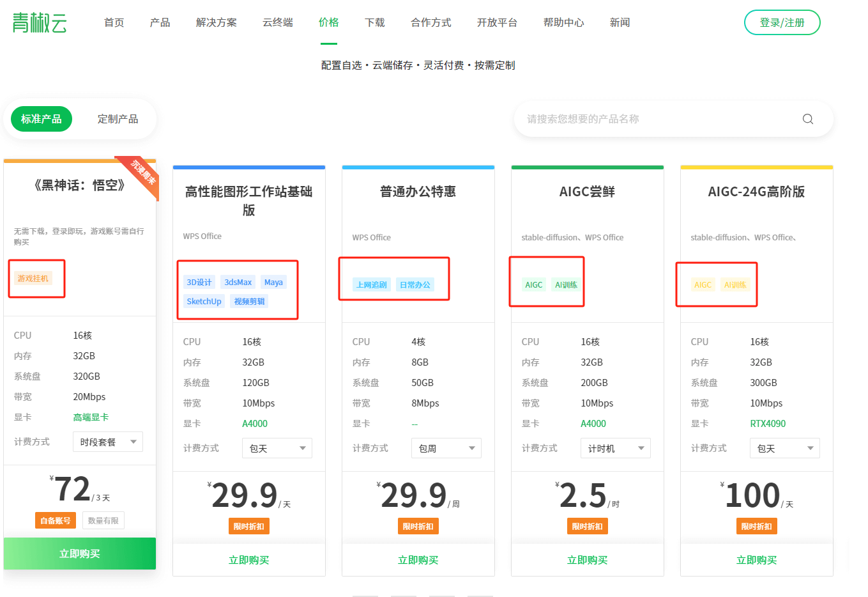Click 立即购买 for AIGC尝鲜
This screenshot has height=597, width=868.
tap(588, 560)
